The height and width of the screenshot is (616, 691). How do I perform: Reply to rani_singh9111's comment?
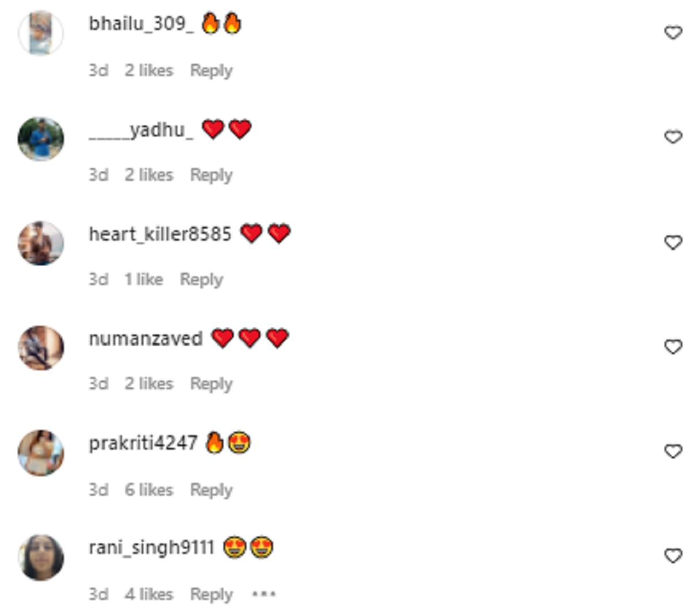[211, 595]
